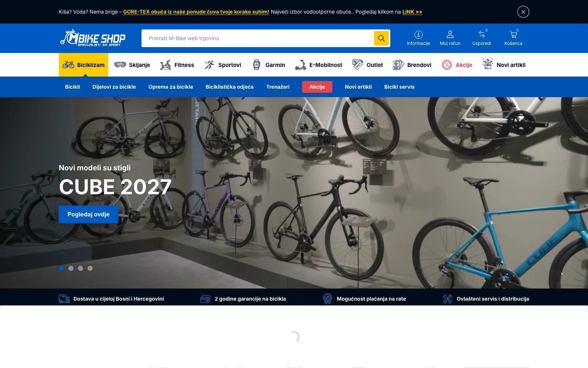The width and height of the screenshot is (588, 368).
Task: Open the Usporedi compare icon
Action: pyautogui.click(x=481, y=38)
